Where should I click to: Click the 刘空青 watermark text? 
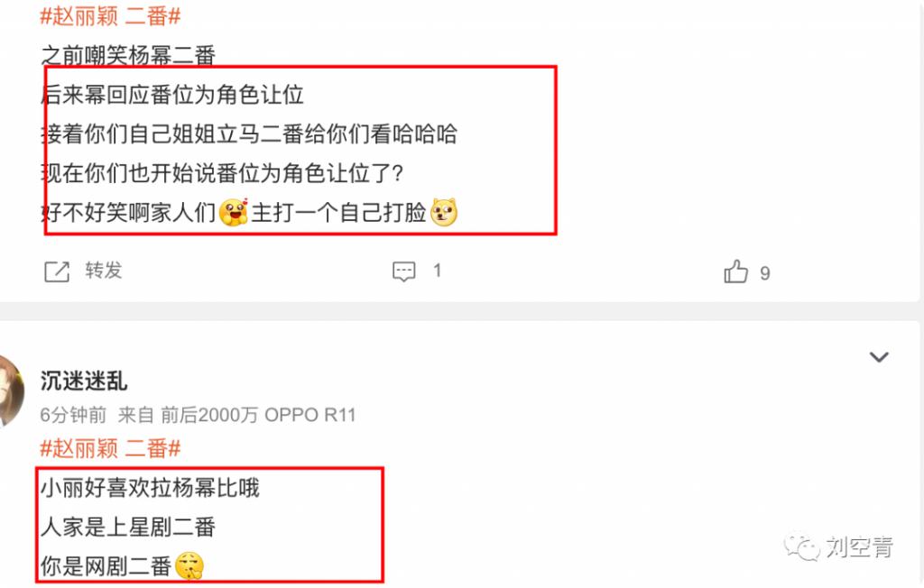coord(859,547)
